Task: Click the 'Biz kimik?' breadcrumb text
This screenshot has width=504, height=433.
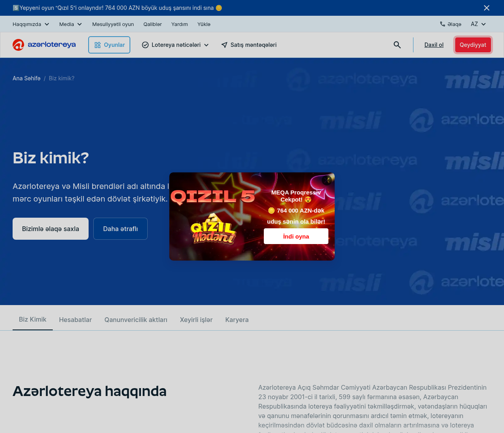Action: tap(61, 78)
